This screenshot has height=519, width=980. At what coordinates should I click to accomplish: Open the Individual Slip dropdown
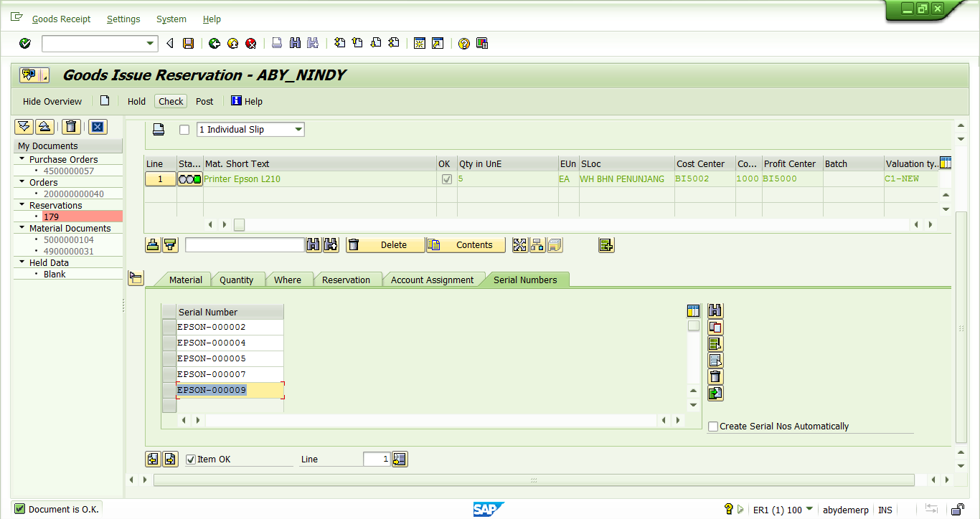click(299, 129)
